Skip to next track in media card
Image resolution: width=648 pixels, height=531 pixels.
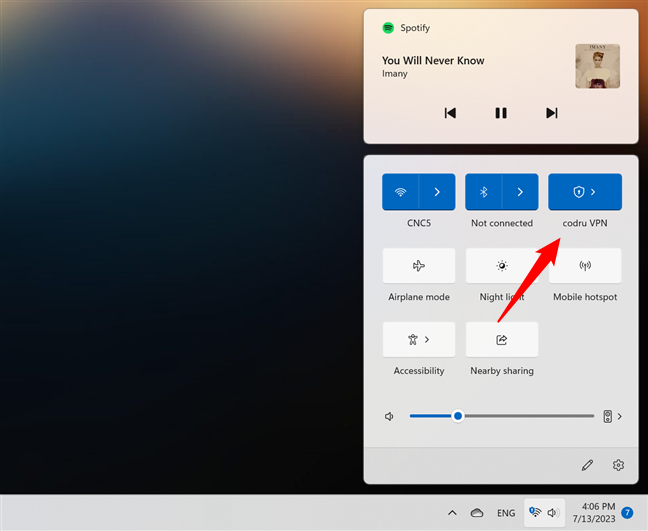[552, 113]
